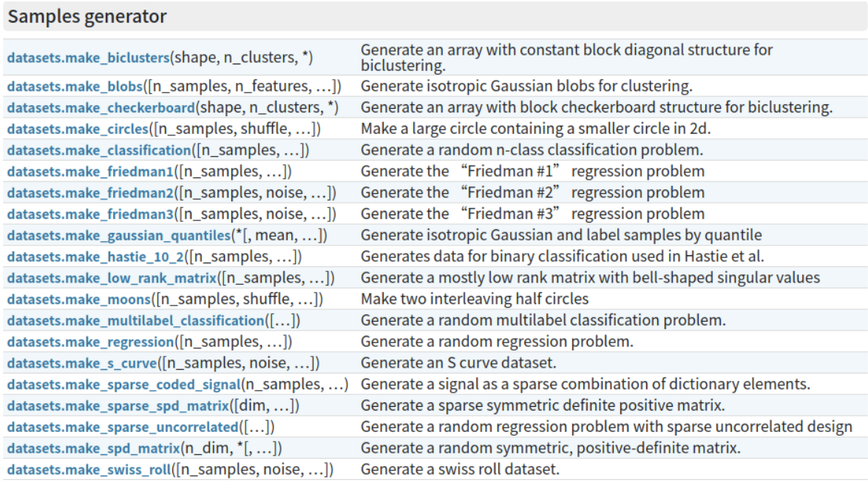Select the datasets.make_moons link
Viewport: 868px width, 483px height.
point(78,300)
